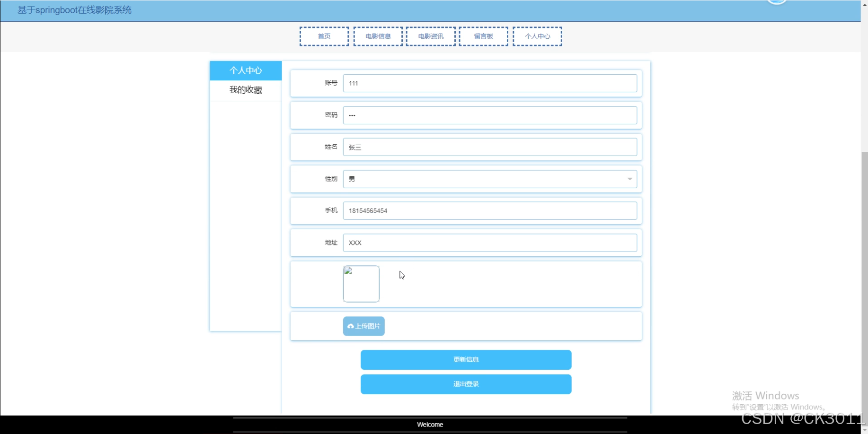Open 我的收藏 in the left sidebar
This screenshot has height=434, width=868.
(x=246, y=90)
